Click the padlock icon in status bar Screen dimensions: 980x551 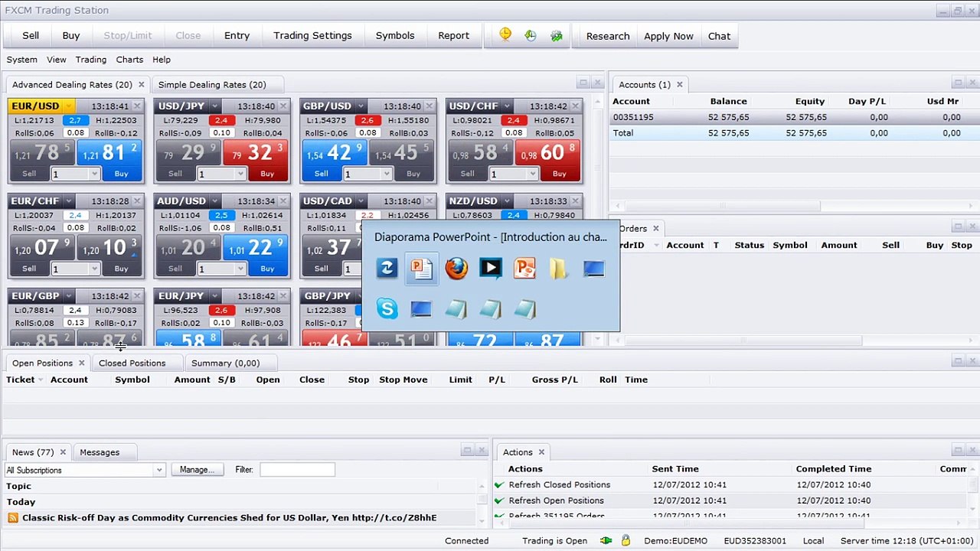pos(626,540)
